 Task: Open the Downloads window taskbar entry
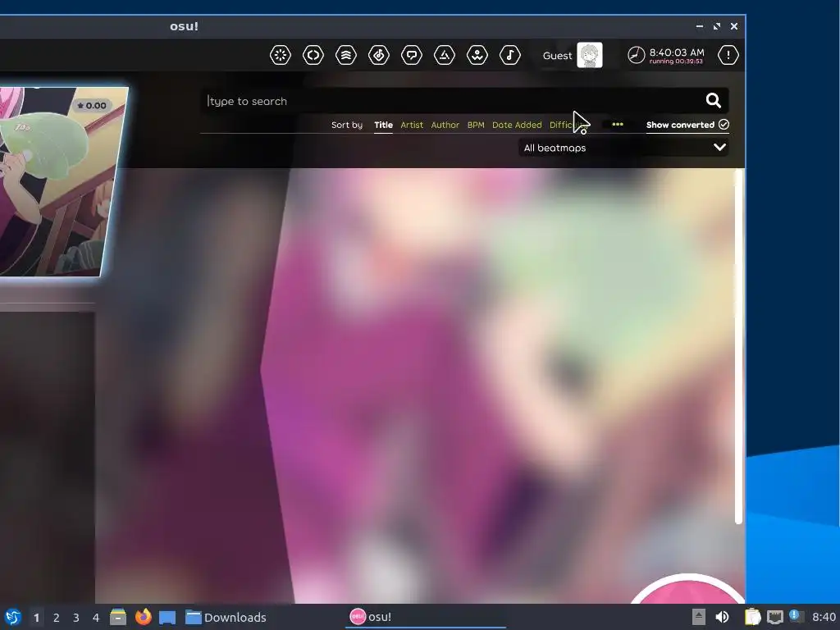coord(226,617)
